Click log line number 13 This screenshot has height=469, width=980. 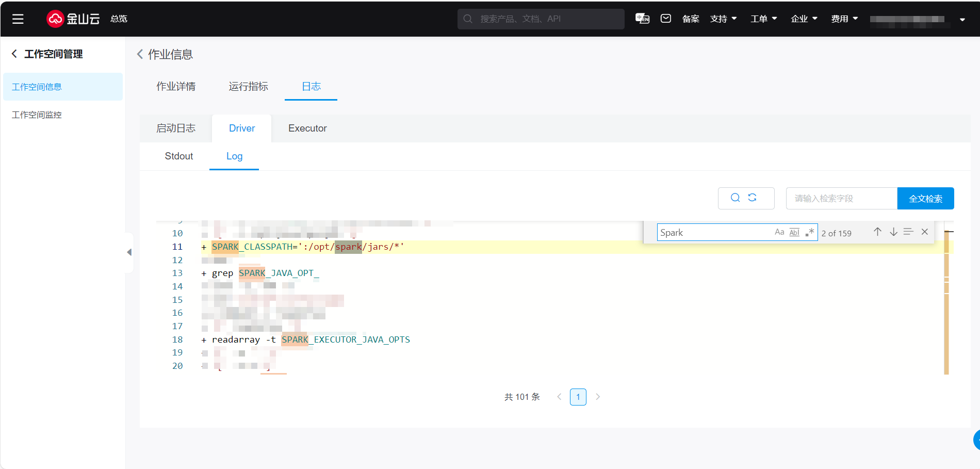click(177, 273)
